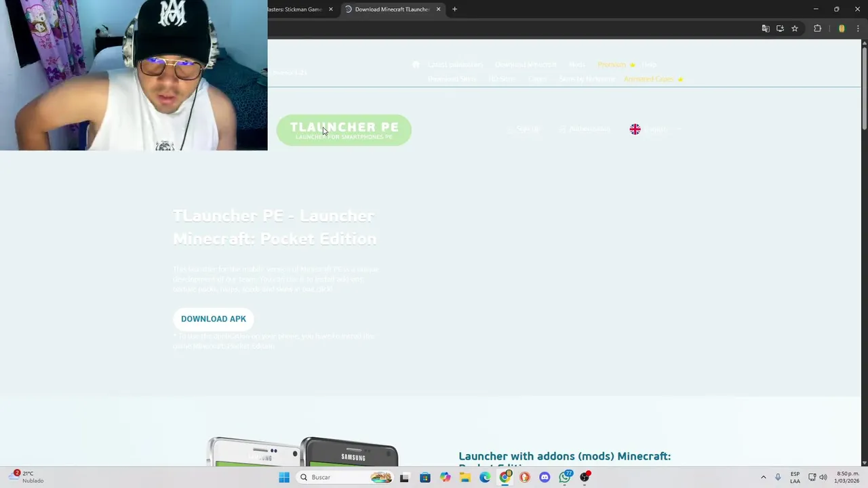
Task: Open the browser profile avatar
Action: point(842,28)
